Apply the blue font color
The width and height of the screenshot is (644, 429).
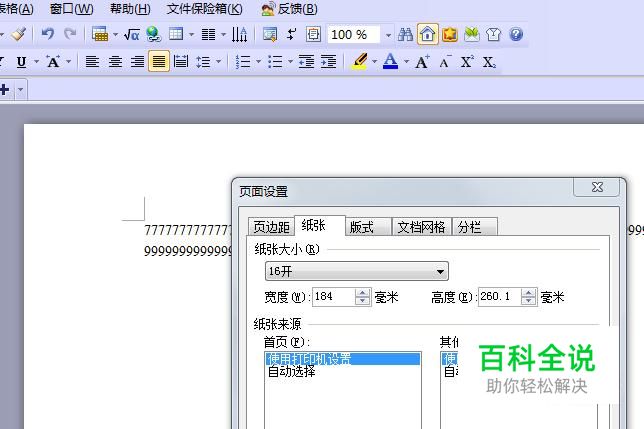(x=390, y=62)
